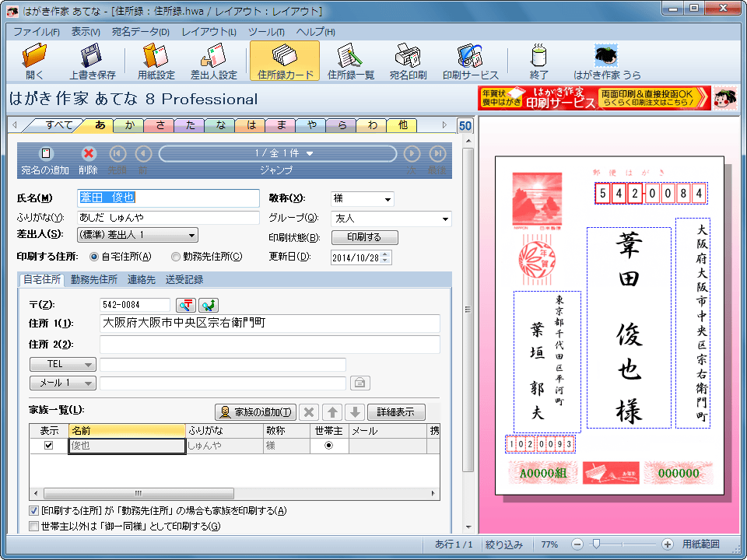This screenshot has height=560, width=747.
Task: Click the 開く folder icon in toolbar
Action: [x=34, y=57]
